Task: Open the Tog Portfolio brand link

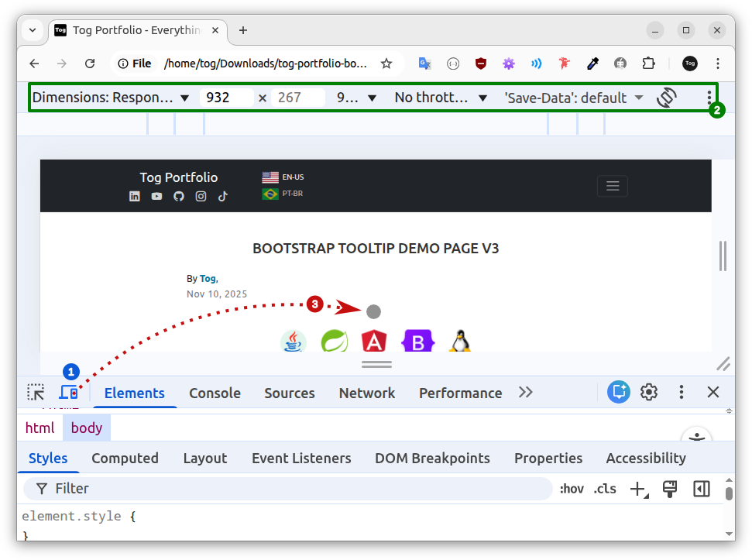Action: 178,177
